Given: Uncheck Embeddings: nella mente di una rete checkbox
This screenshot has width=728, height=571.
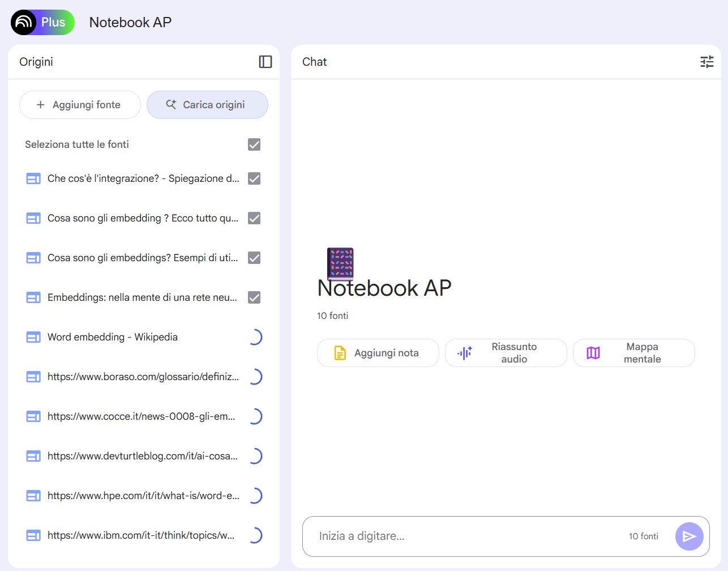Looking at the screenshot, I should [254, 297].
